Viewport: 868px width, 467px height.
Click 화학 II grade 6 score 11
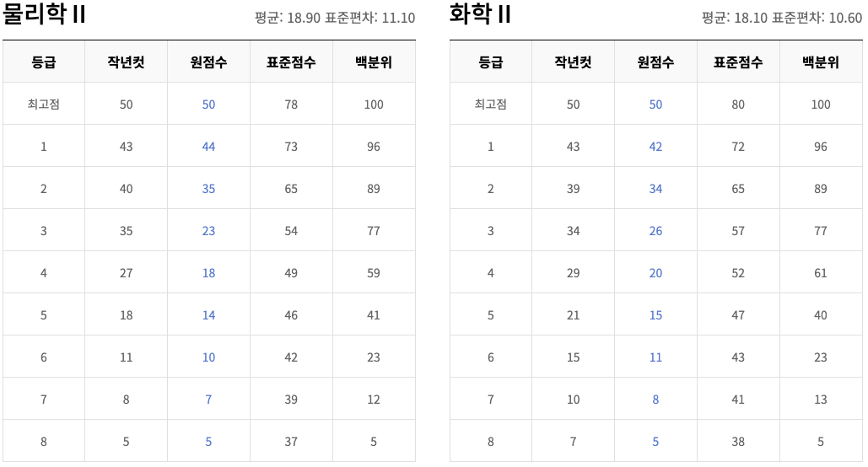pyautogui.click(x=655, y=357)
